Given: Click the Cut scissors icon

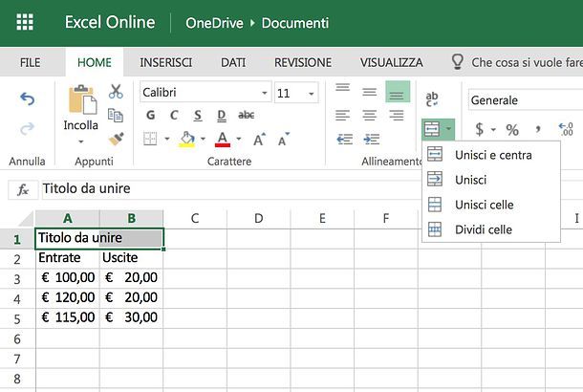Looking at the screenshot, I should coord(116,91).
